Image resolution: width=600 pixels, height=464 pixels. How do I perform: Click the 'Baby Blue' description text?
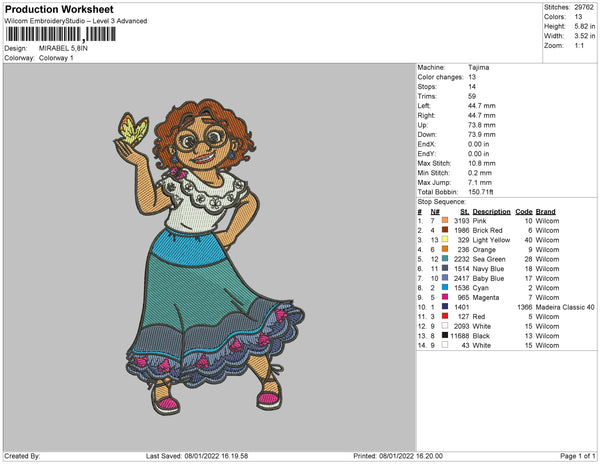pos(488,278)
